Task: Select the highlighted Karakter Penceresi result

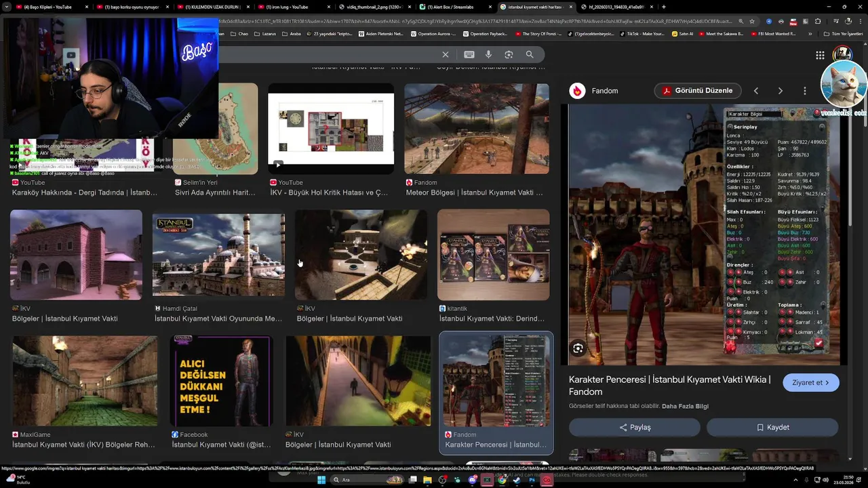Action: (496, 392)
